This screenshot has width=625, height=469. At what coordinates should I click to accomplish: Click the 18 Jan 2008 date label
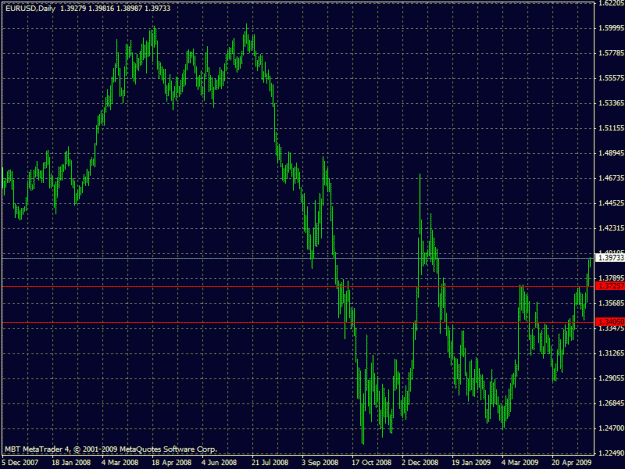[x=71, y=463]
